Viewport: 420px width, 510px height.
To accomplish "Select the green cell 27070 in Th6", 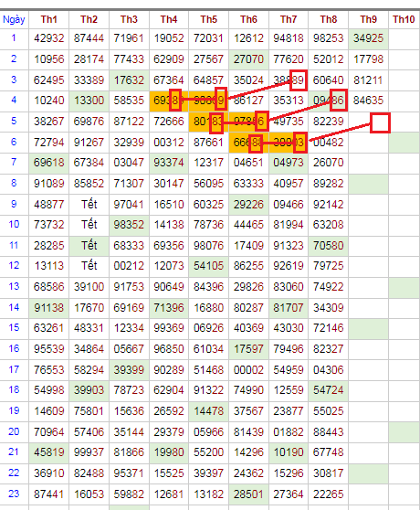I will (x=248, y=59).
